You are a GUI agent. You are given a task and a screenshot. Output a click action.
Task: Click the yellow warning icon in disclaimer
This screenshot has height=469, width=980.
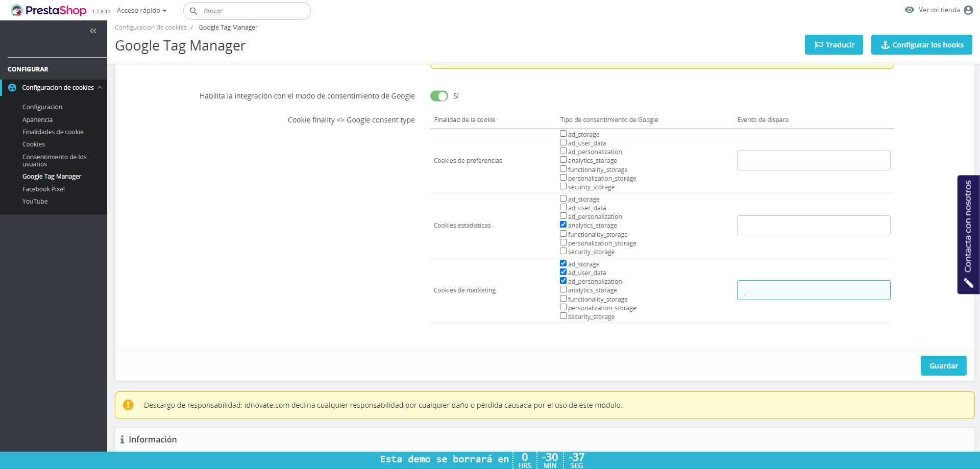(x=128, y=405)
